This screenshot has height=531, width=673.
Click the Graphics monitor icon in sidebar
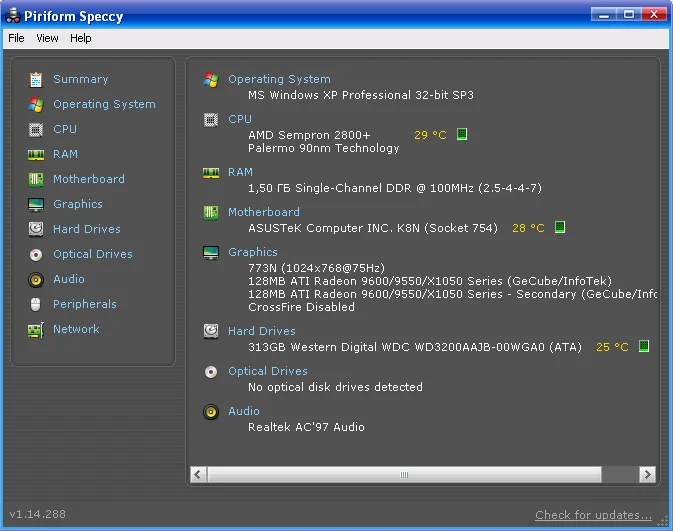point(36,205)
